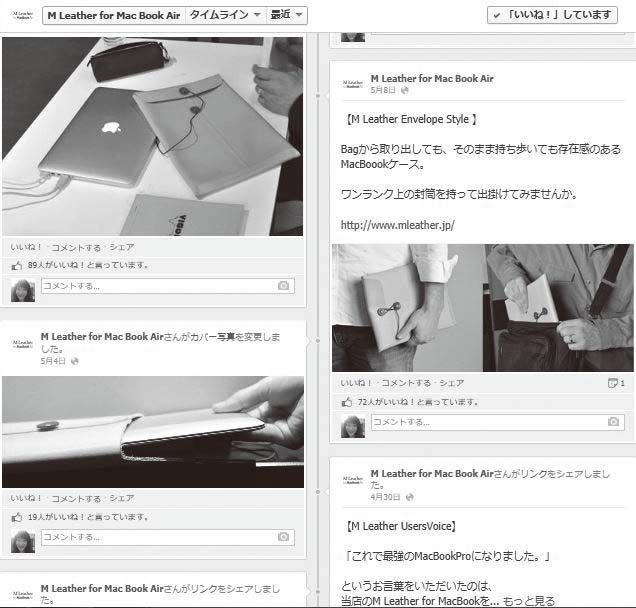Click globe privacy icon next to 4月30日
Viewport: 636px width, 608px height.
click(x=410, y=497)
